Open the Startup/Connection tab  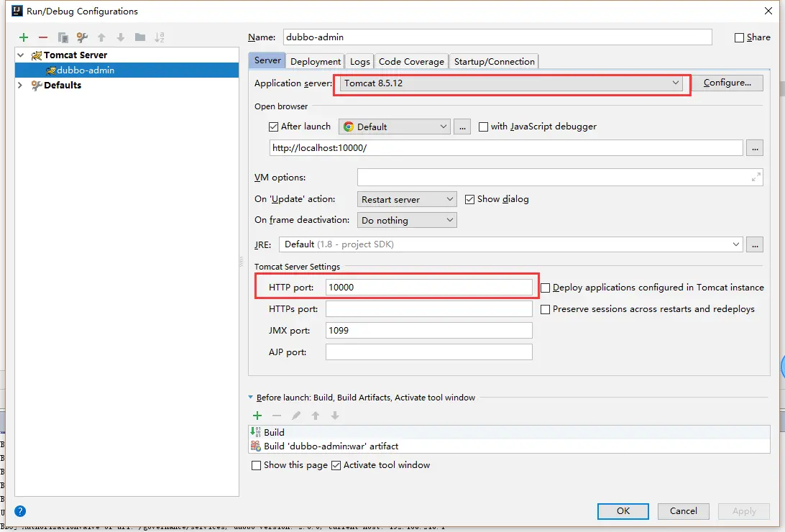pyautogui.click(x=494, y=62)
